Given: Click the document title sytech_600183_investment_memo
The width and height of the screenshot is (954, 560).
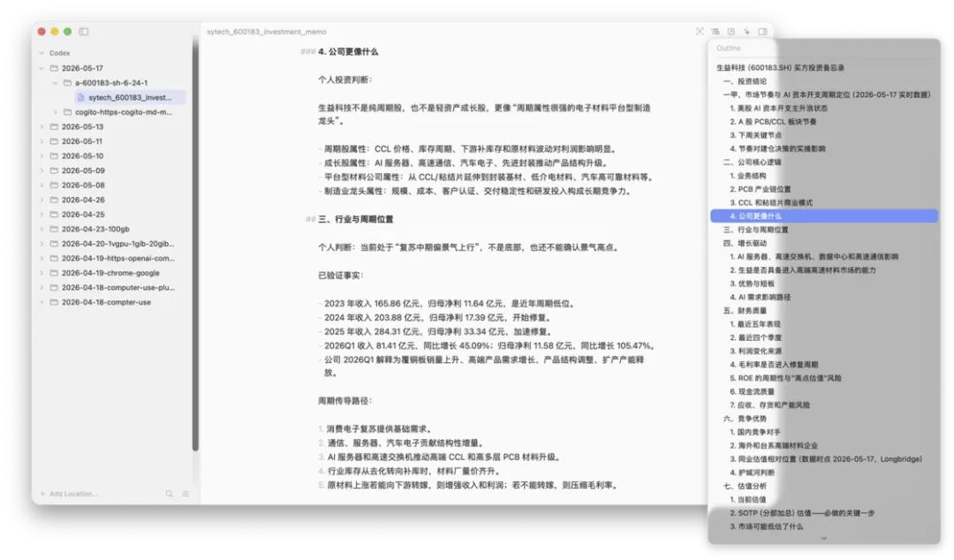Looking at the screenshot, I should point(267,32).
